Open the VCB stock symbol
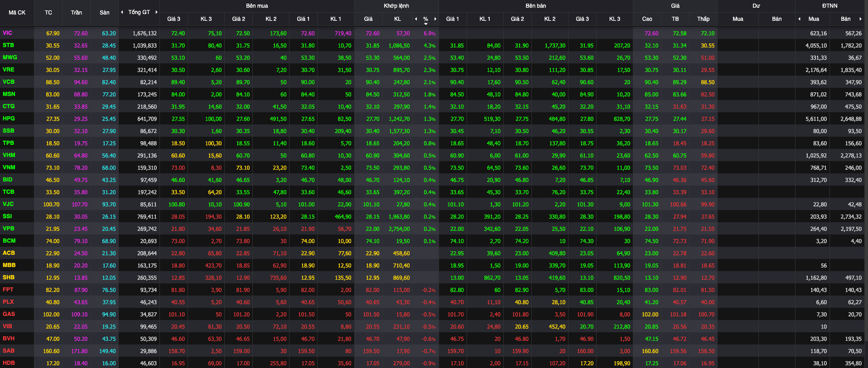 (8, 82)
